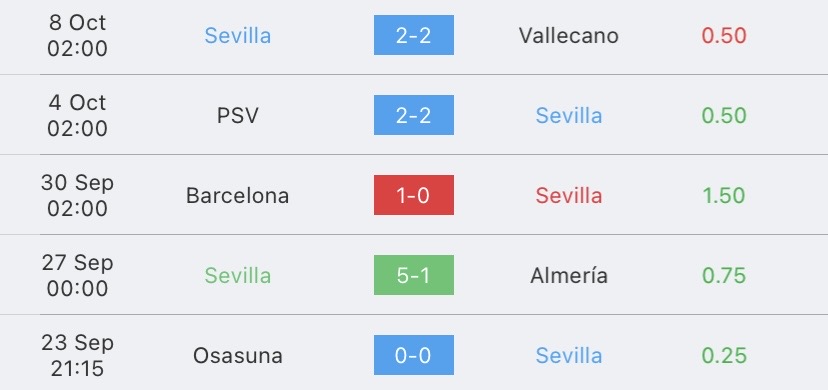Click blue Sevilla name in PSV row

click(569, 116)
